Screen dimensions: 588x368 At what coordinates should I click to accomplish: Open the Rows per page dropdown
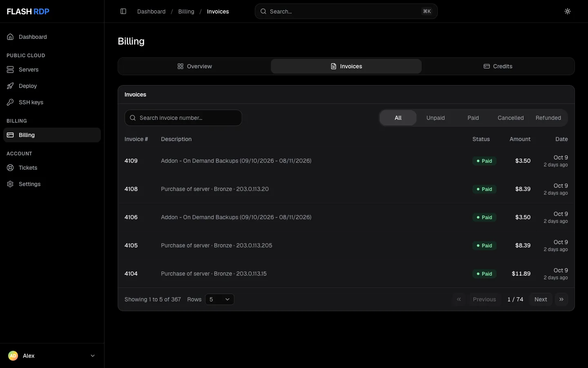pyautogui.click(x=220, y=299)
